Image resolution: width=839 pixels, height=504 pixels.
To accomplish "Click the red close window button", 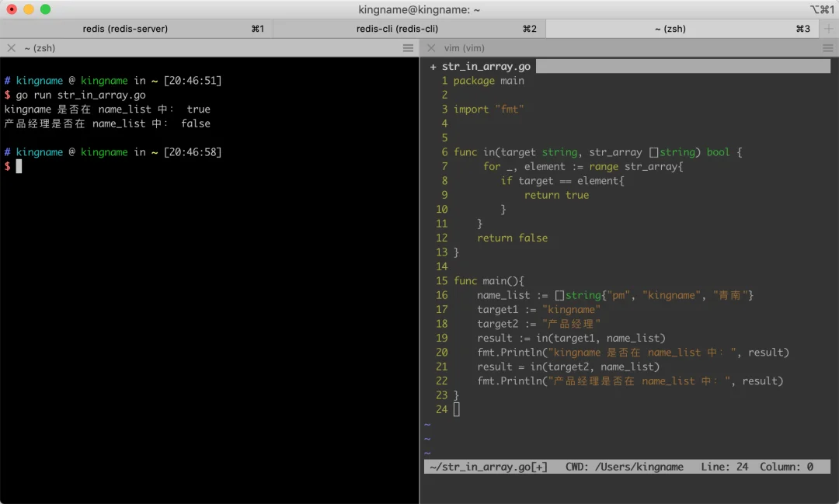I will [x=11, y=9].
